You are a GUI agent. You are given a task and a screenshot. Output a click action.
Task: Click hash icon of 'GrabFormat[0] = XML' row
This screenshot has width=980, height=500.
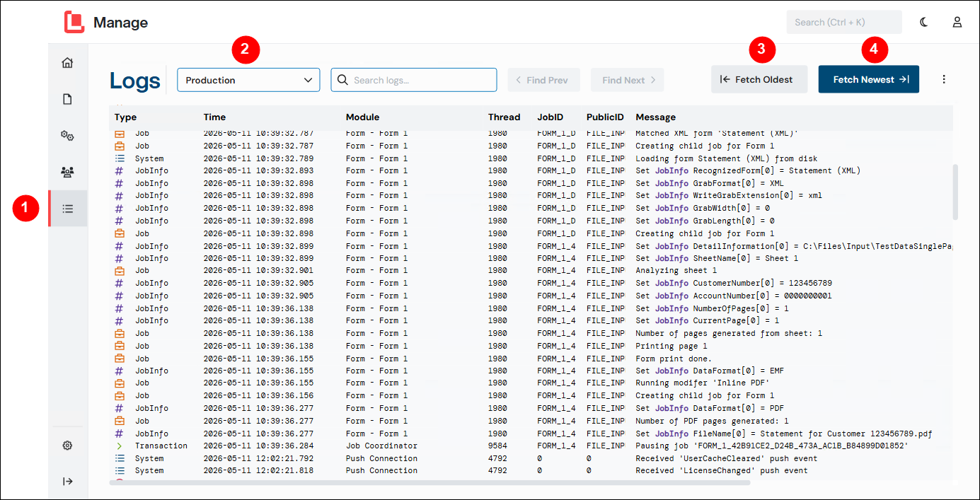(120, 183)
